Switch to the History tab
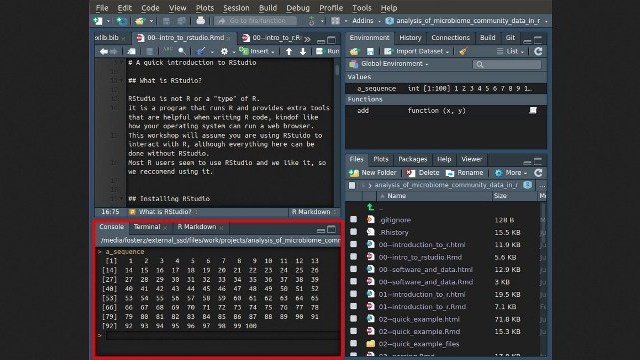The height and width of the screenshot is (360, 640). 410,38
